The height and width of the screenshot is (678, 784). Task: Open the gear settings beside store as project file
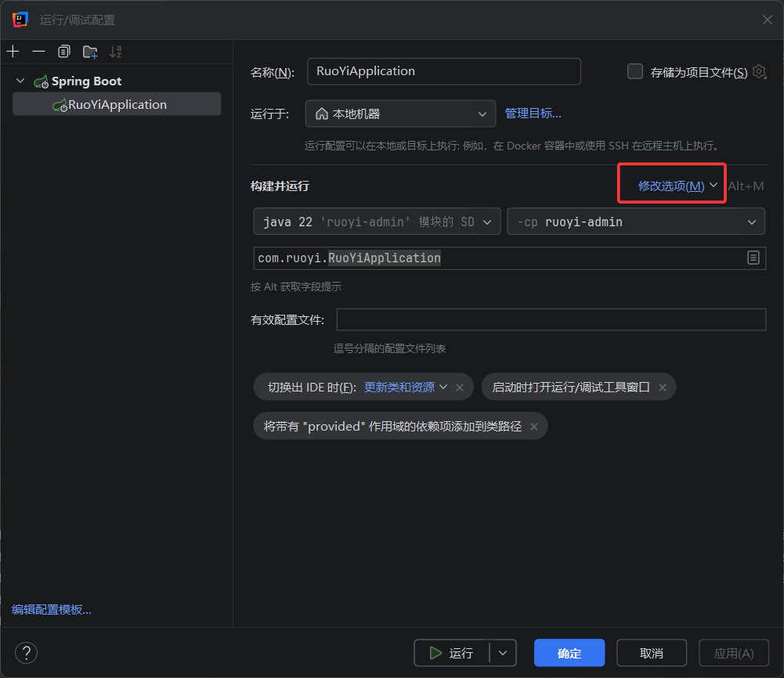pyautogui.click(x=759, y=72)
